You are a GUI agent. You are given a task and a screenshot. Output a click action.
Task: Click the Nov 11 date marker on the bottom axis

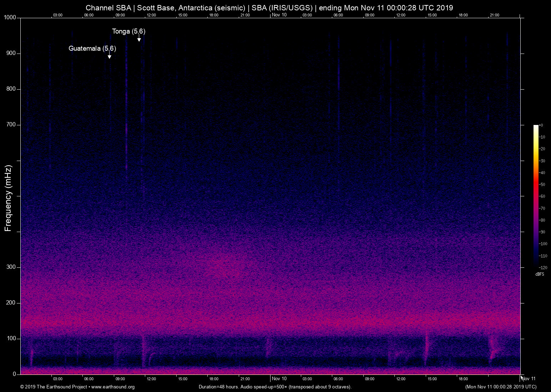click(x=529, y=378)
